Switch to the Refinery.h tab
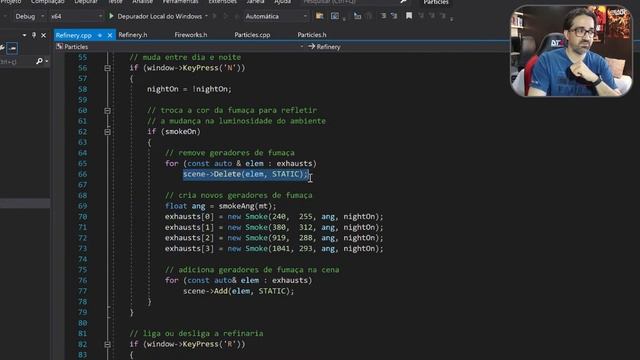Screen dimensions: 640x360 point(133,35)
